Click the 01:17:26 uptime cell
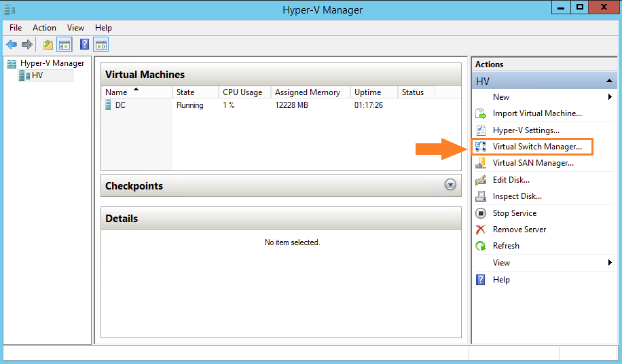The width and height of the screenshot is (622, 364). click(x=369, y=105)
